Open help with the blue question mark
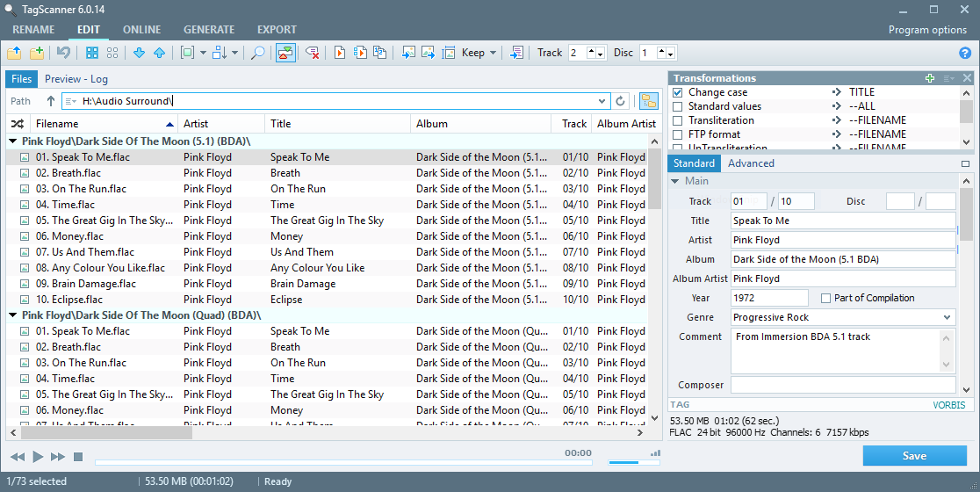 964,53
